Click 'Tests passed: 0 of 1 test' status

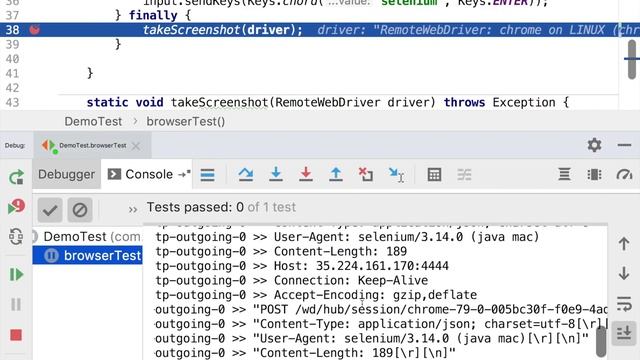221,207
